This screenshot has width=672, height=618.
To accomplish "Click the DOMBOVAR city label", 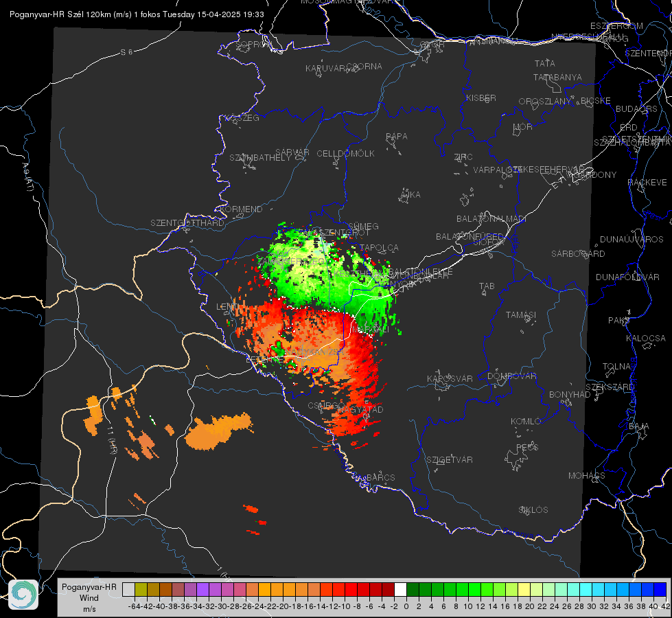I will tap(511, 376).
